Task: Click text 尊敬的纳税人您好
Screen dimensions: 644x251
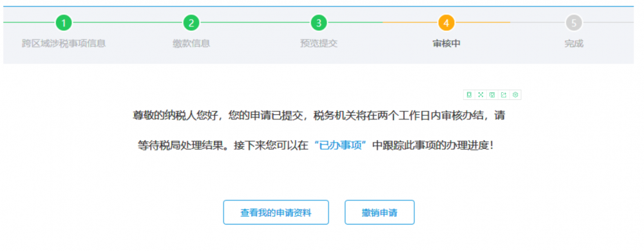Action: point(175,115)
